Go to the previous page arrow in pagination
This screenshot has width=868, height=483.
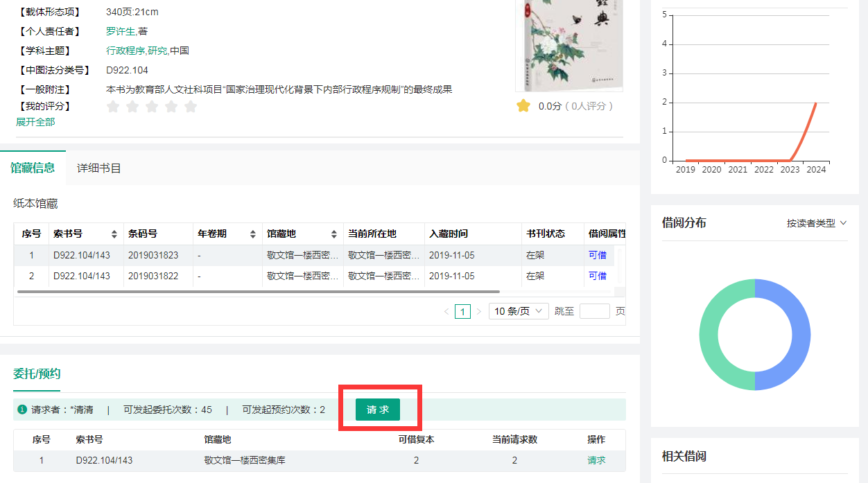click(x=446, y=312)
